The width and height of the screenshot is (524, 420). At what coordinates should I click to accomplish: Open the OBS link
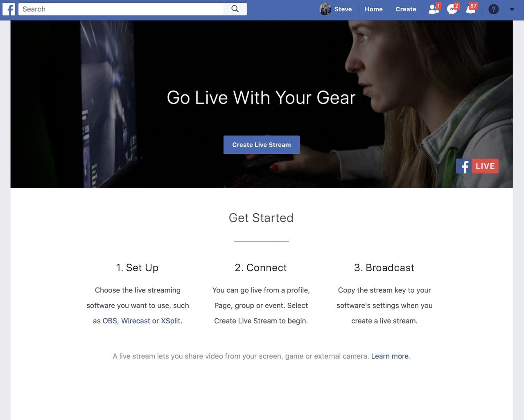110,321
